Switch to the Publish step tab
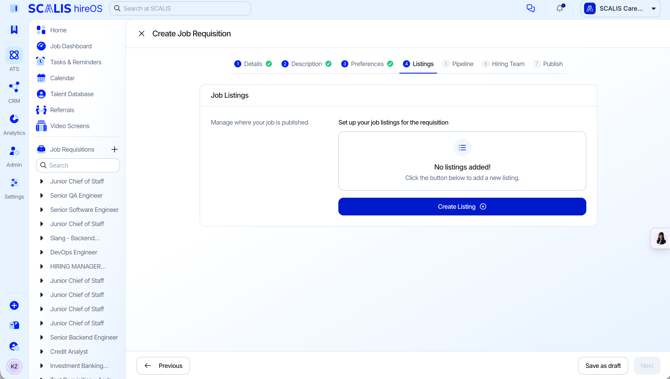Screen dimensions: 670x379 [548, 64]
